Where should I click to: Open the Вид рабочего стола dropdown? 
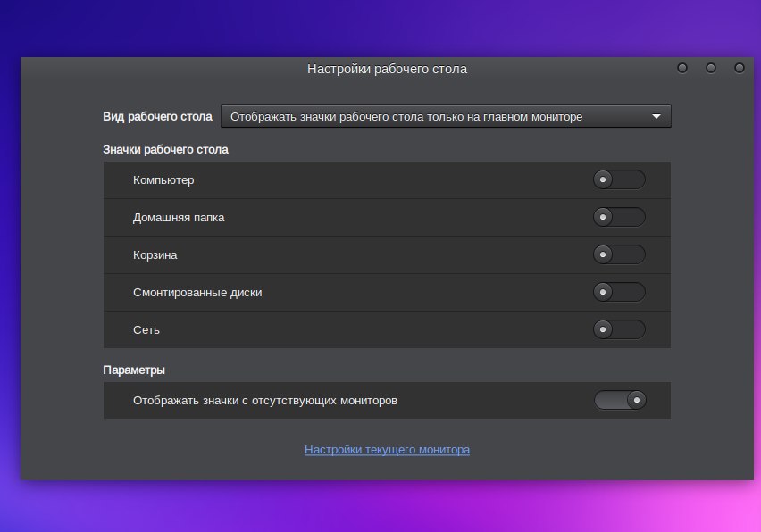point(446,116)
